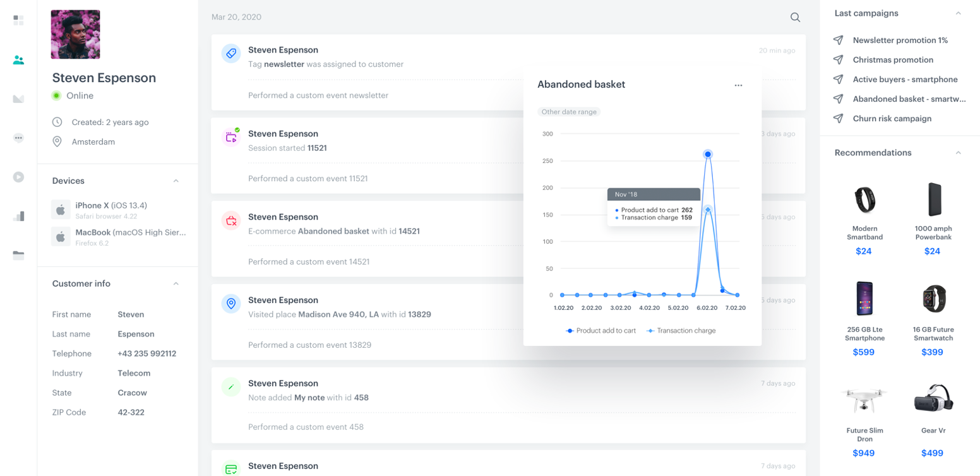Click Steven Espenson's profile photo
980x476 pixels.
[75, 34]
